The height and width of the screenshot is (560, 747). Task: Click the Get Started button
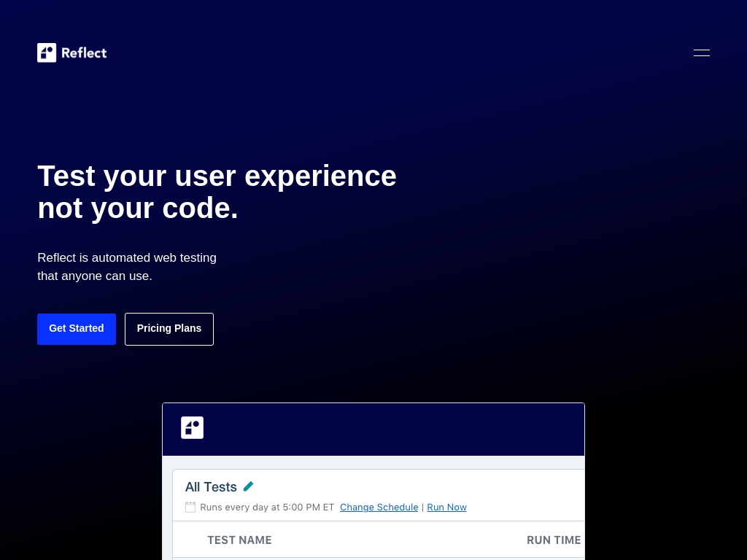pos(77,329)
